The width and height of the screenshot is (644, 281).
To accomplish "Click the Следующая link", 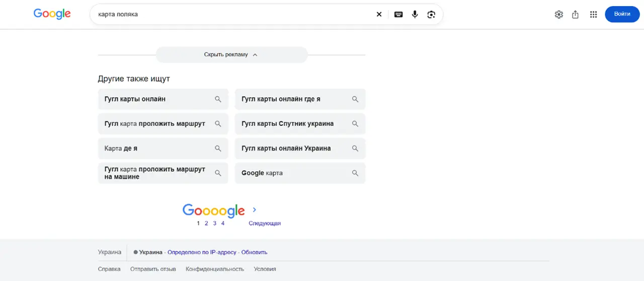I will (x=265, y=223).
